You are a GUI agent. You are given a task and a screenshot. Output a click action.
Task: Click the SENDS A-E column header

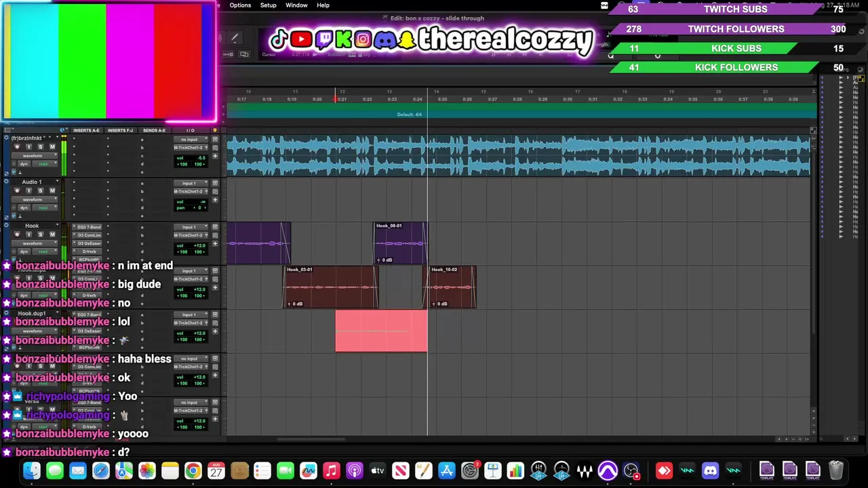[154, 130]
